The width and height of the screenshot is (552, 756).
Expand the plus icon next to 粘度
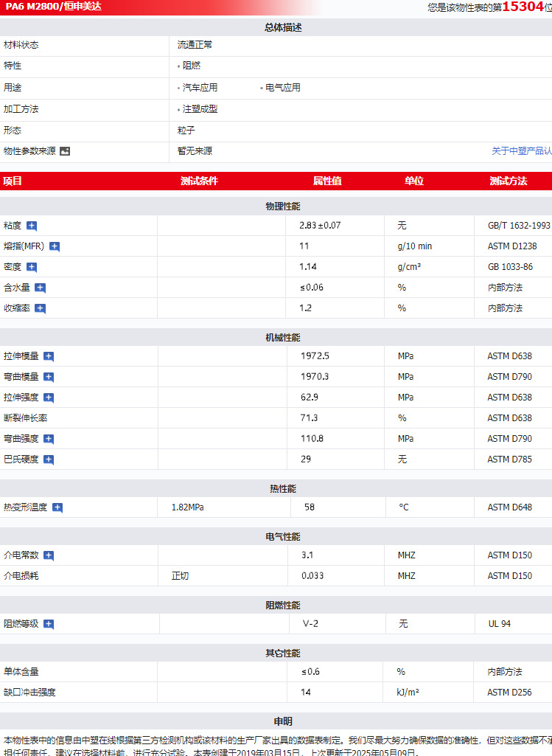tap(32, 226)
